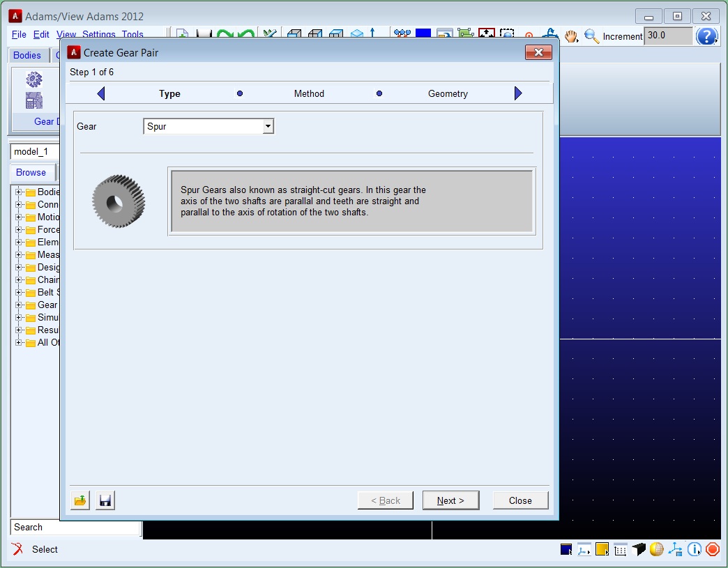The width and height of the screenshot is (728, 568).
Task: Click the gear creation icon in ribbon
Action: [x=34, y=79]
